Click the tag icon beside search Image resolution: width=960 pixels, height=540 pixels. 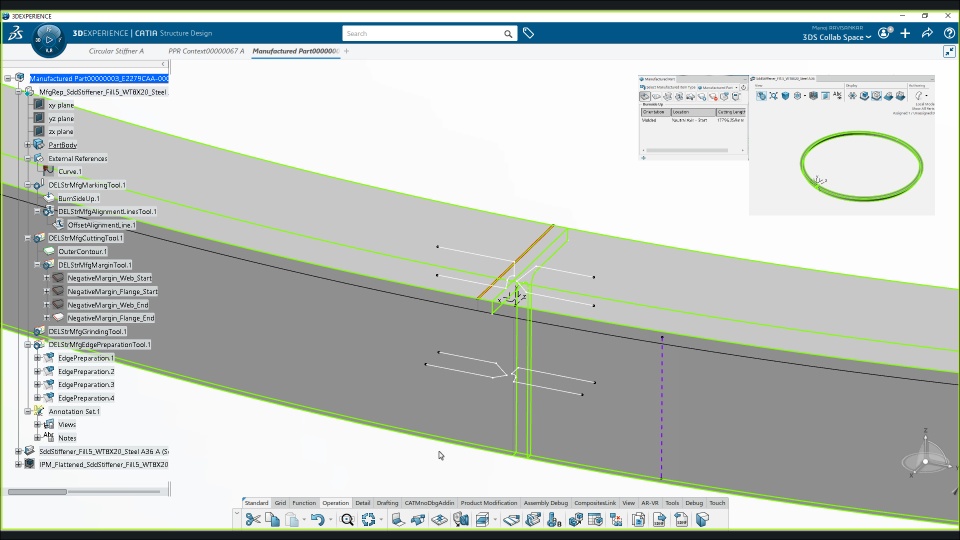pyautogui.click(x=528, y=34)
